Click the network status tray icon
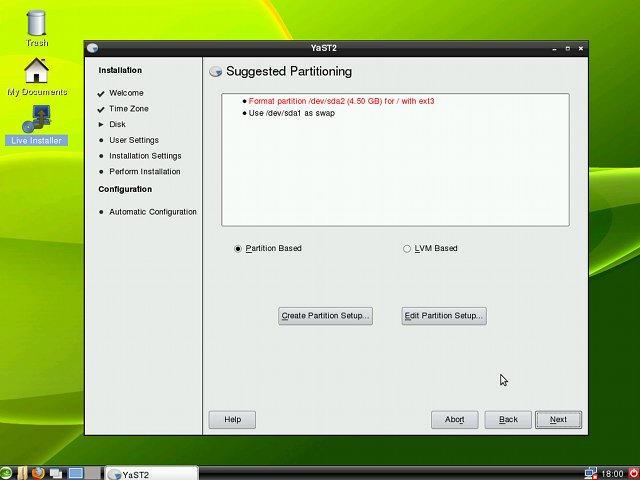The image size is (640, 480). pos(591,473)
